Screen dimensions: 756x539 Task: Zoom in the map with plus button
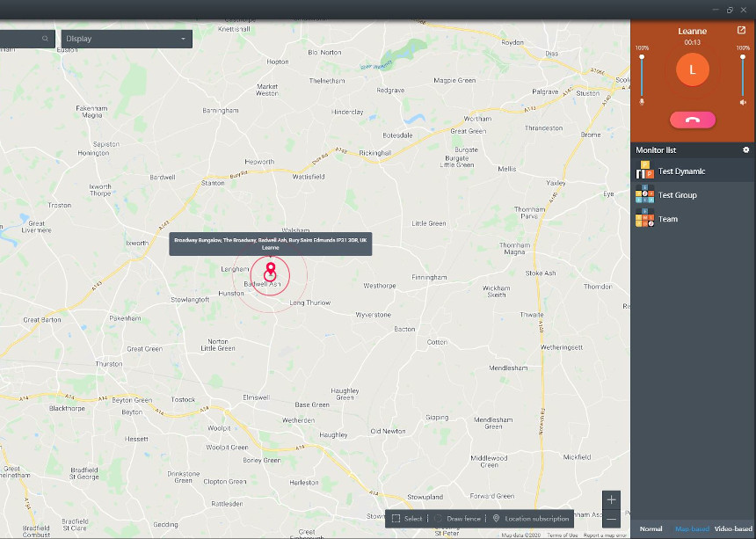[x=612, y=499]
